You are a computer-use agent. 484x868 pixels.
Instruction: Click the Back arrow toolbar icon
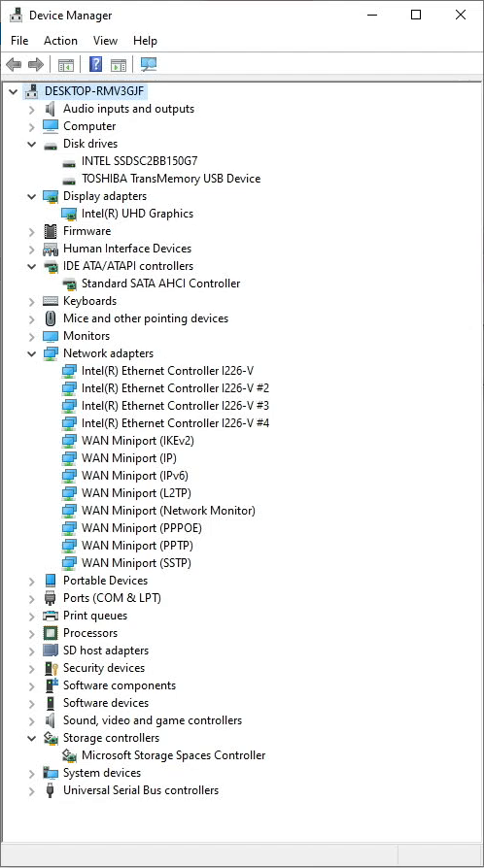[14, 65]
